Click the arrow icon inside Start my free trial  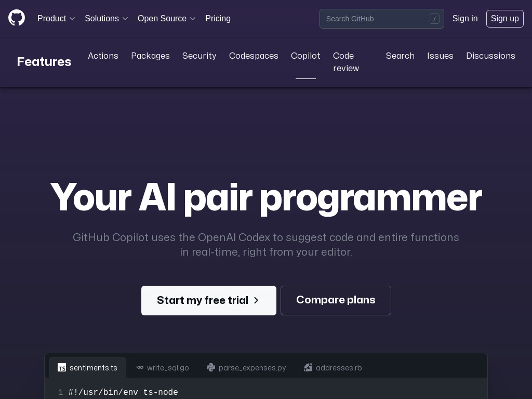coord(256,300)
